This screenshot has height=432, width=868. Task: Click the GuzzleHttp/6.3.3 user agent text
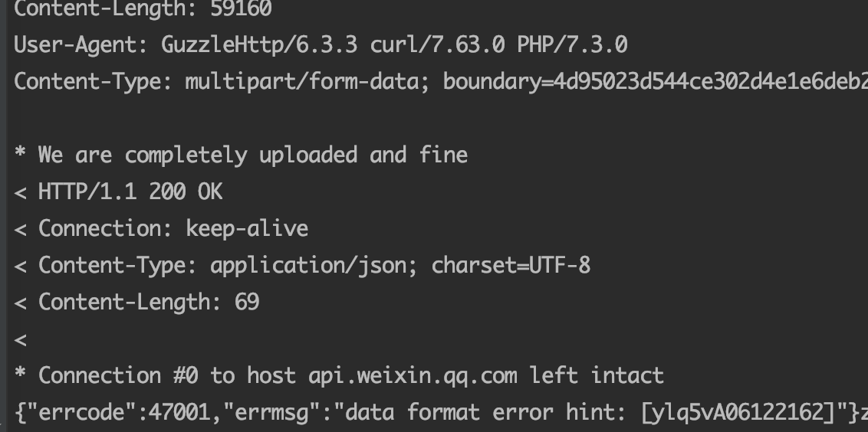click(x=258, y=44)
